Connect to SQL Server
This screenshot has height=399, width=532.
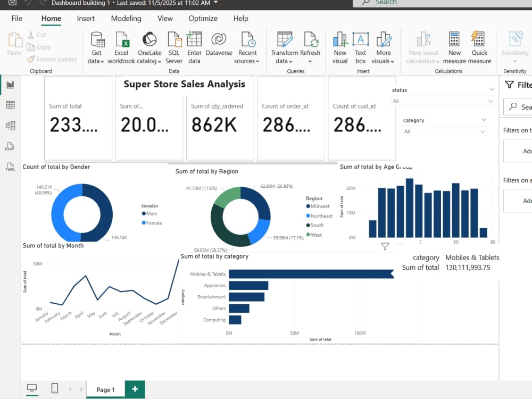pyautogui.click(x=174, y=47)
